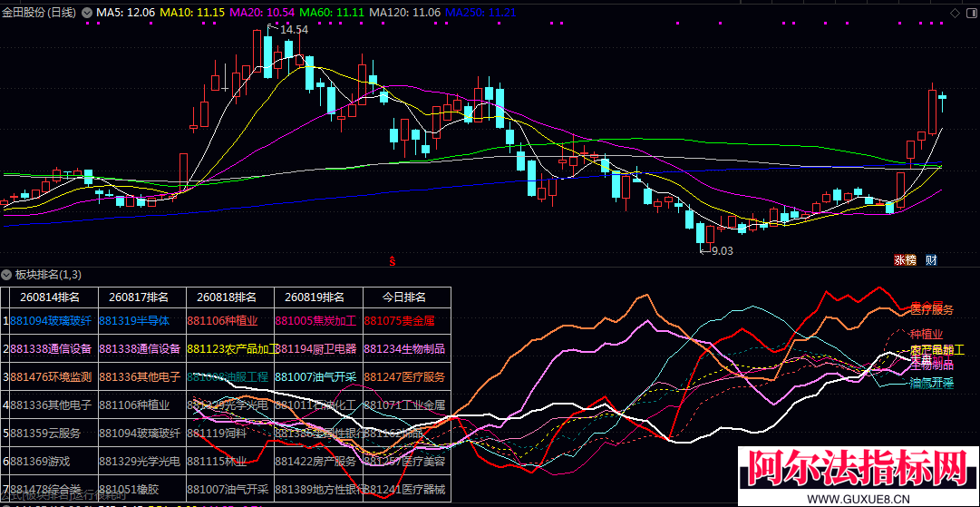Click the 种植业 line label

(927, 334)
